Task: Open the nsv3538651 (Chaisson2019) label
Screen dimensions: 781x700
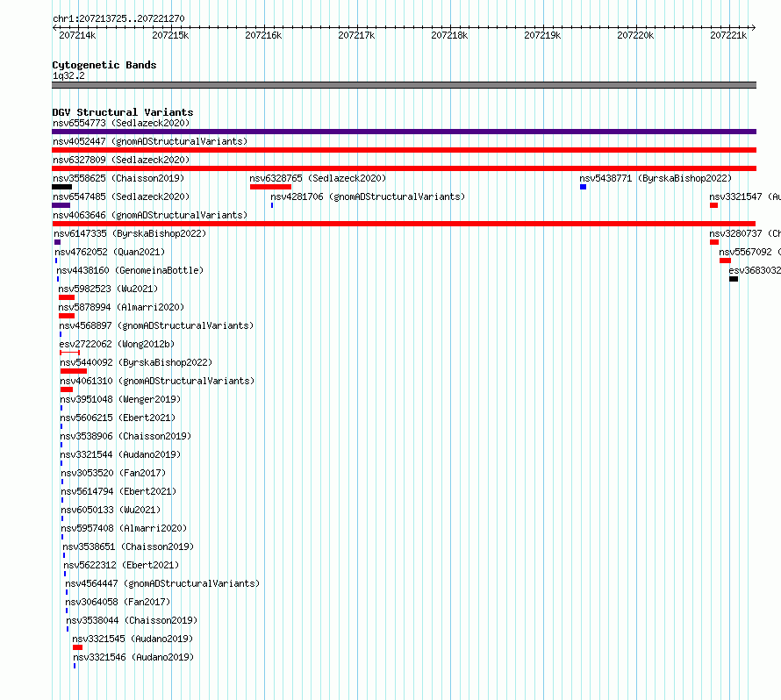Action: (x=128, y=546)
